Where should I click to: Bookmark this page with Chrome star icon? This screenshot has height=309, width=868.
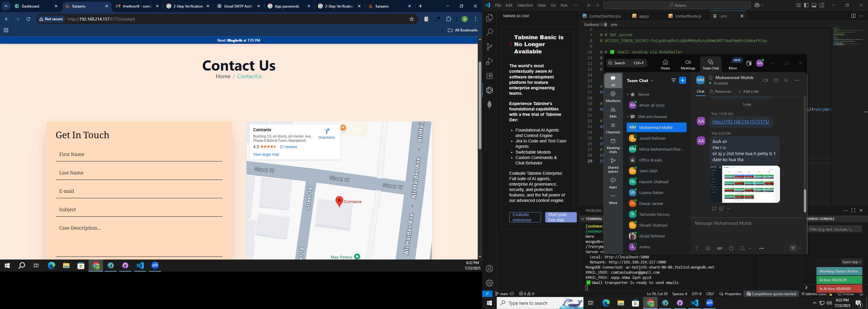point(411,19)
